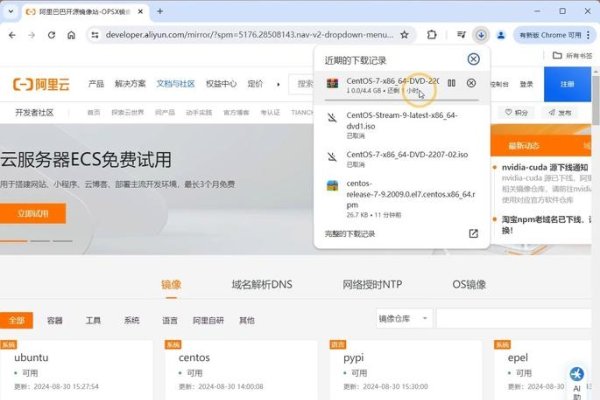Open a new browser tab
Image resolution: width=600 pixels, height=400 pixels.
[x=160, y=11]
